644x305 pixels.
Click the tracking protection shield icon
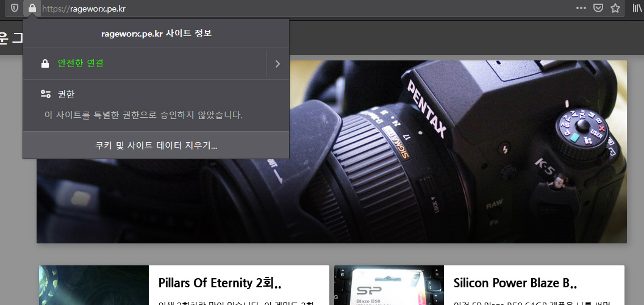15,8
